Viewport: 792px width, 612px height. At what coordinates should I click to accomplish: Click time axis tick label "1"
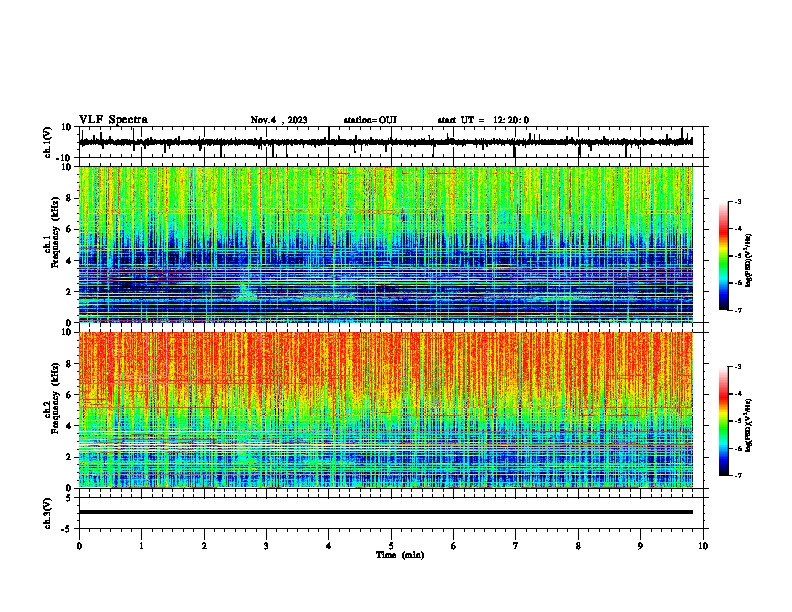coord(141,546)
